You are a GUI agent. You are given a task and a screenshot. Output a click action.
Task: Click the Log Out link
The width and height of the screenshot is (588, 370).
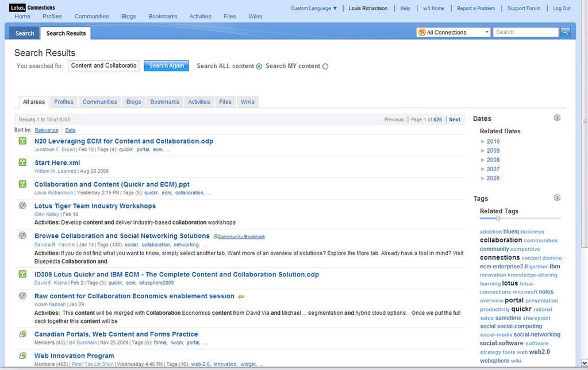tap(562, 8)
